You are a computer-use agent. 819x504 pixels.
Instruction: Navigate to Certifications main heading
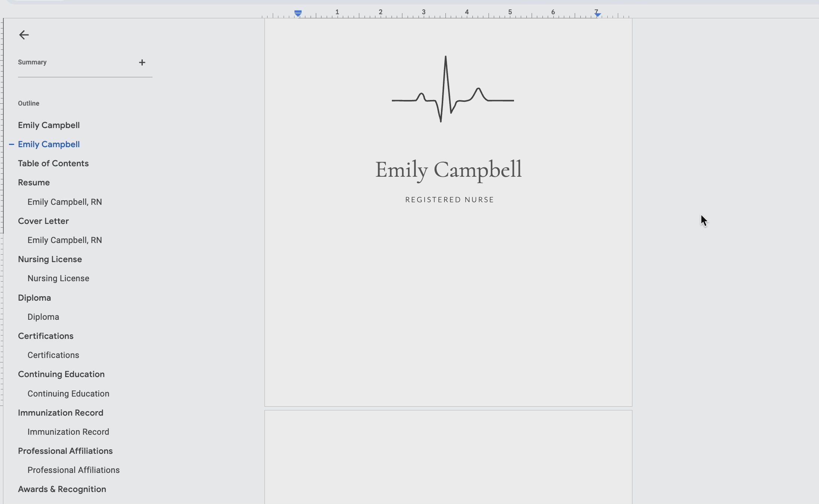point(46,336)
